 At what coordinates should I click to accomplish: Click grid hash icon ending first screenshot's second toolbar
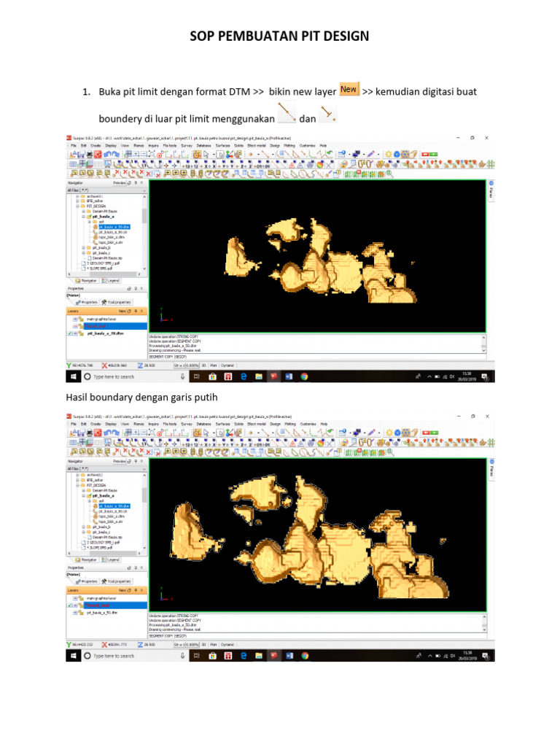(x=491, y=164)
